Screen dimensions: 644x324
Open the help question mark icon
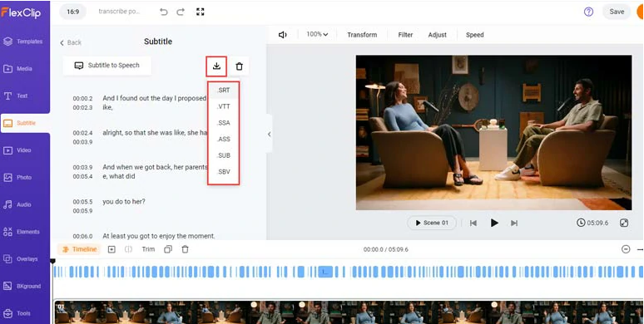pyautogui.click(x=588, y=12)
